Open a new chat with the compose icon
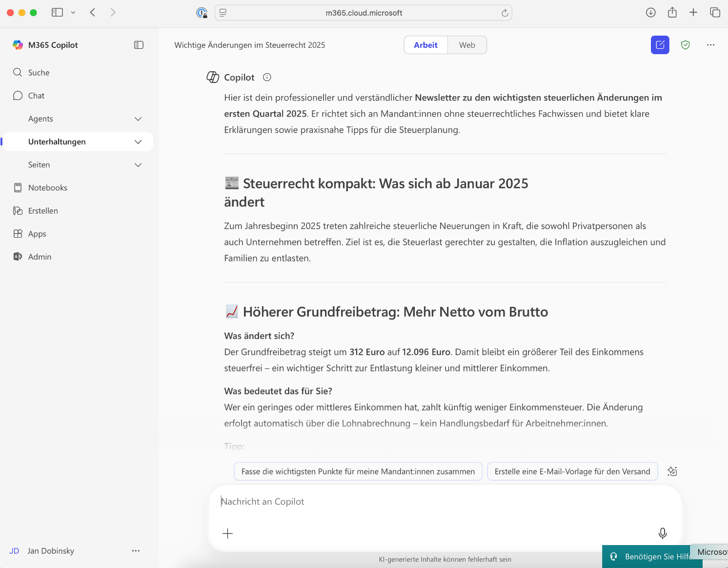 tap(660, 44)
